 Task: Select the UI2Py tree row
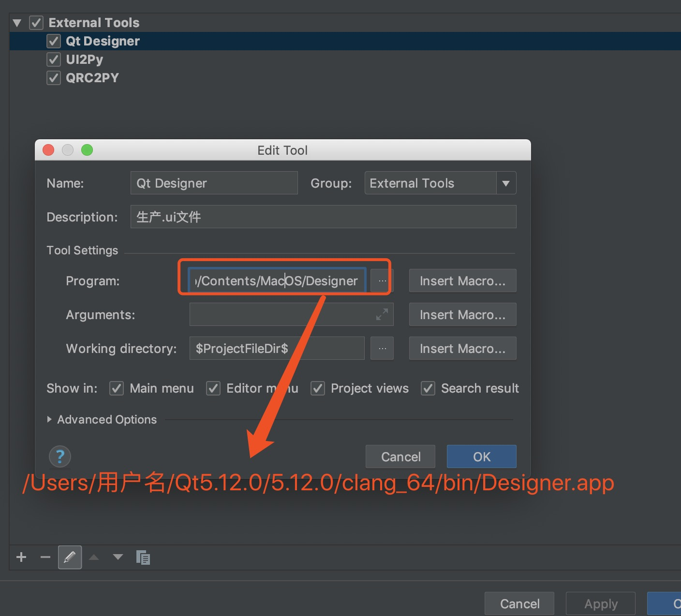point(345,59)
